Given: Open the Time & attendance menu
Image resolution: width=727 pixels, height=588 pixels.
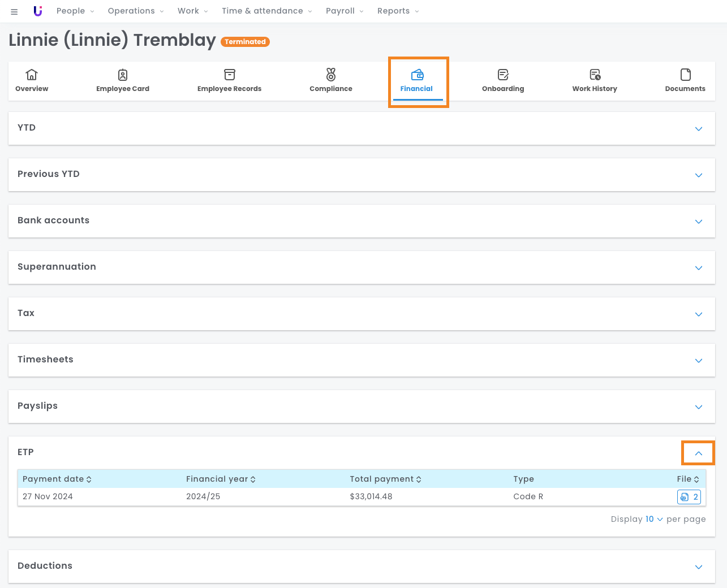Looking at the screenshot, I should (x=266, y=11).
